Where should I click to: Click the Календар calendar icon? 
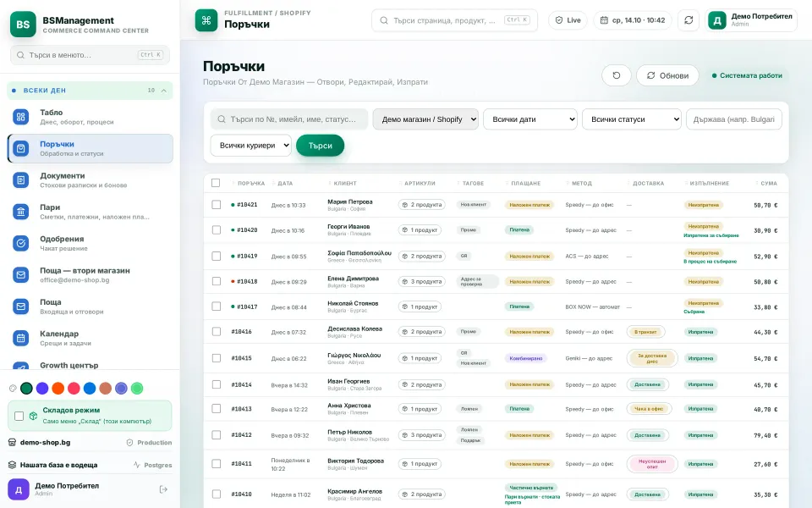pos(20,338)
